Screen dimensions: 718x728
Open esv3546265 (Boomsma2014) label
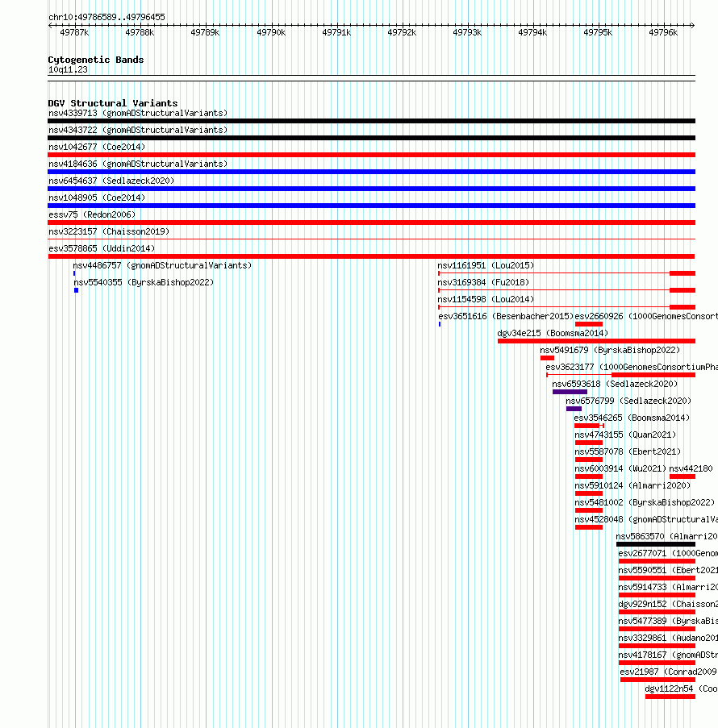[632, 418]
